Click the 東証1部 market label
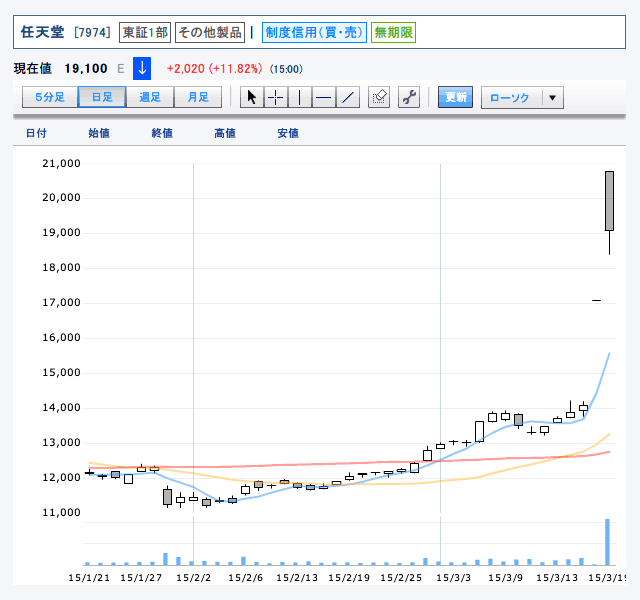This screenshot has width=640, height=600. 145,32
